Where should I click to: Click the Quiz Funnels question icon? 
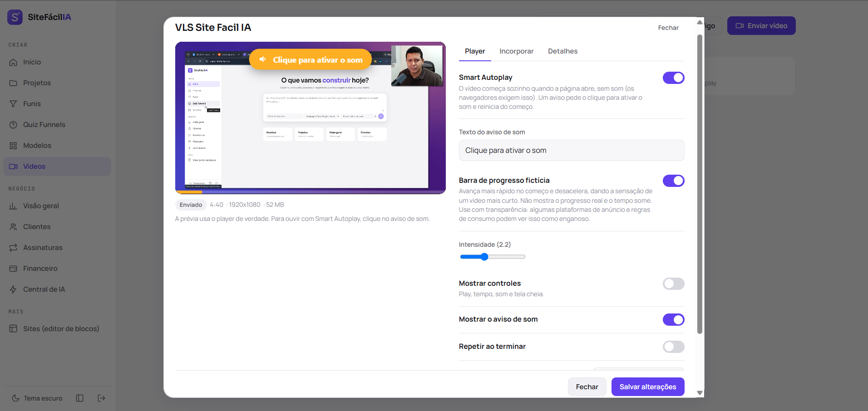point(14,125)
